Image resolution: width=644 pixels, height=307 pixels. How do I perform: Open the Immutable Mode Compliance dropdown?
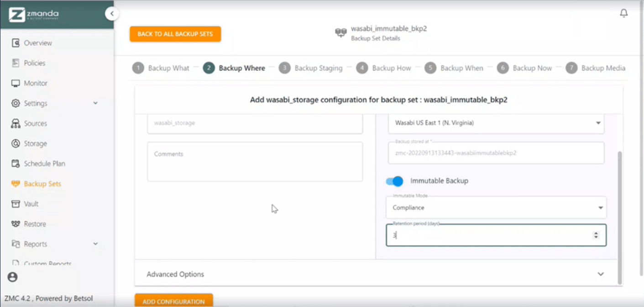[496, 208]
